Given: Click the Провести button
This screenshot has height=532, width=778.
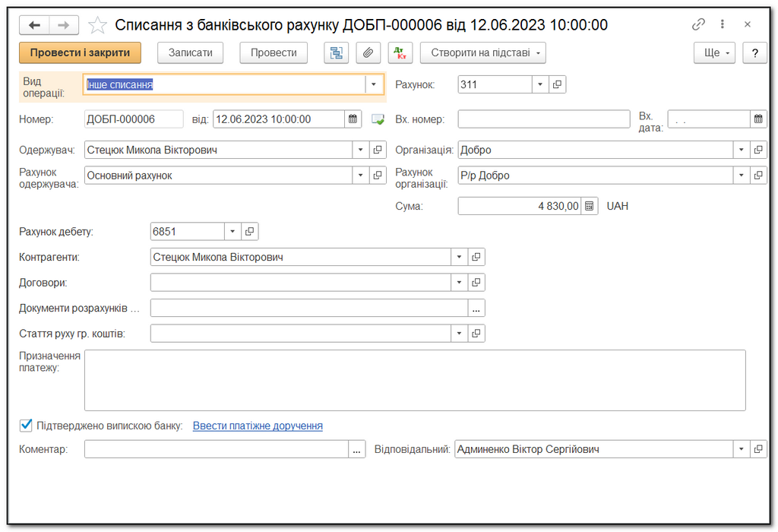Looking at the screenshot, I should pyautogui.click(x=274, y=52).
